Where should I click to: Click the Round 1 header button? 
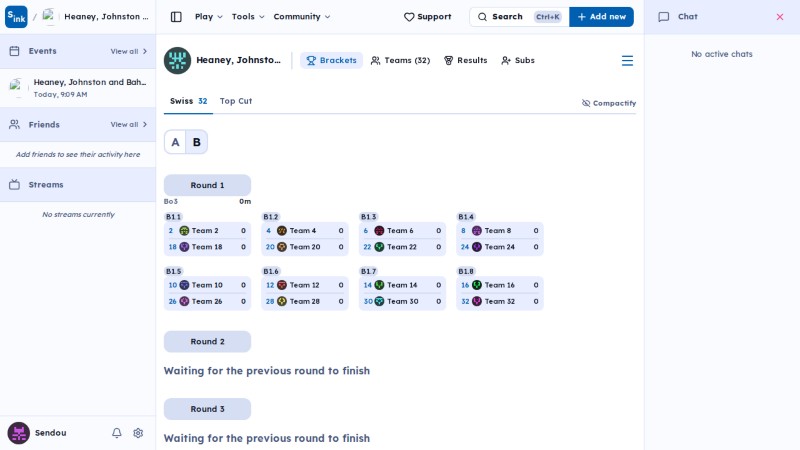(207, 185)
